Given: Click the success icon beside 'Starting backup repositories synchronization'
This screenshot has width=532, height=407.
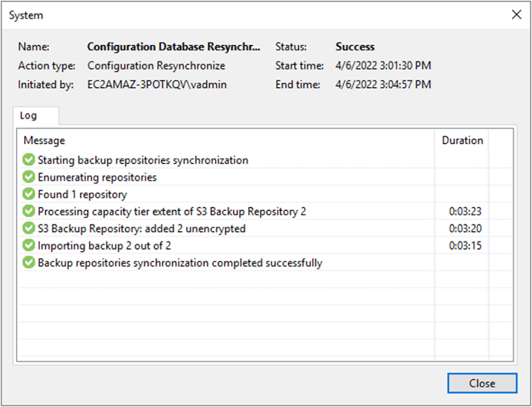Looking at the screenshot, I should click(x=28, y=160).
